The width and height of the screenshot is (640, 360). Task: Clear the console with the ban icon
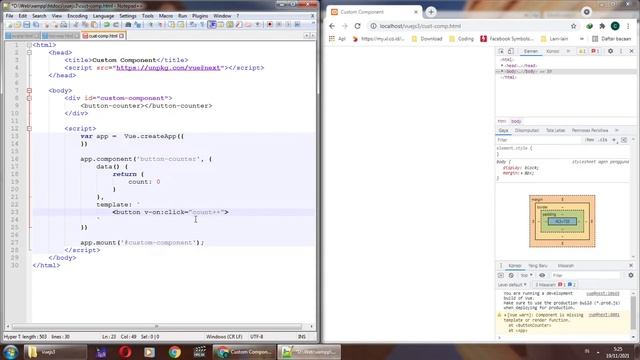pyautogui.click(x=511, y=276)
